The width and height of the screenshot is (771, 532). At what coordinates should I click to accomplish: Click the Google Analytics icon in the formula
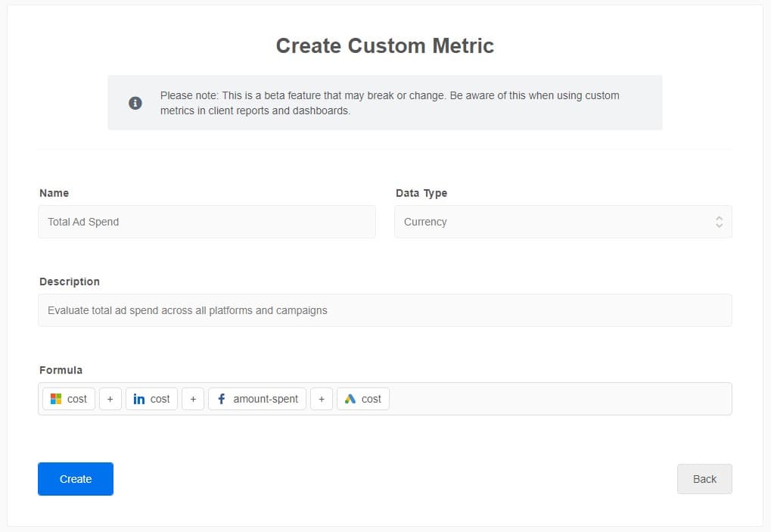click(x=352, y=399)
